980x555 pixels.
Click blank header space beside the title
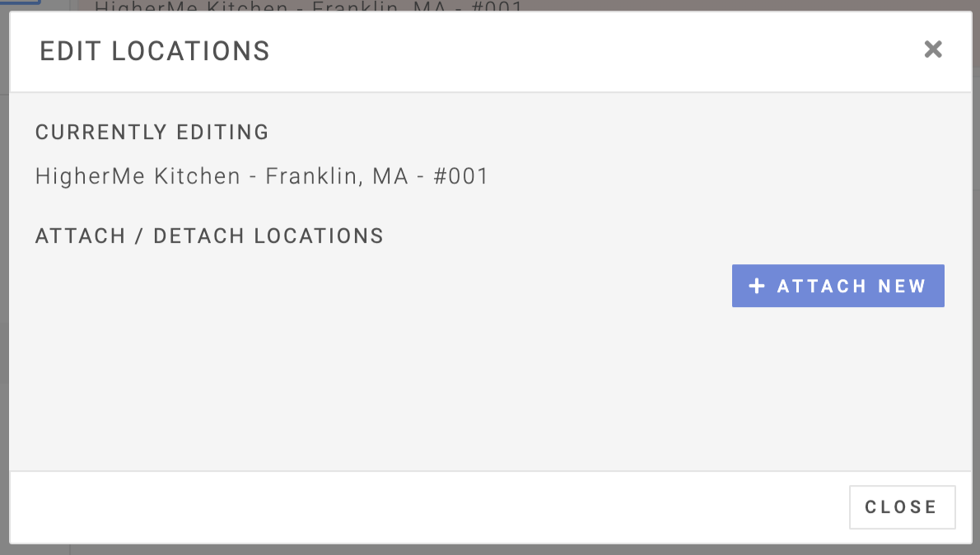[x=576, y=51]
